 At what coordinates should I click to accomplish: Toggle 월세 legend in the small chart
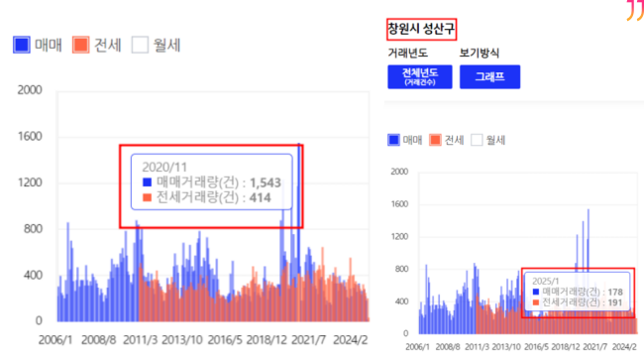[x=487, y=140]
